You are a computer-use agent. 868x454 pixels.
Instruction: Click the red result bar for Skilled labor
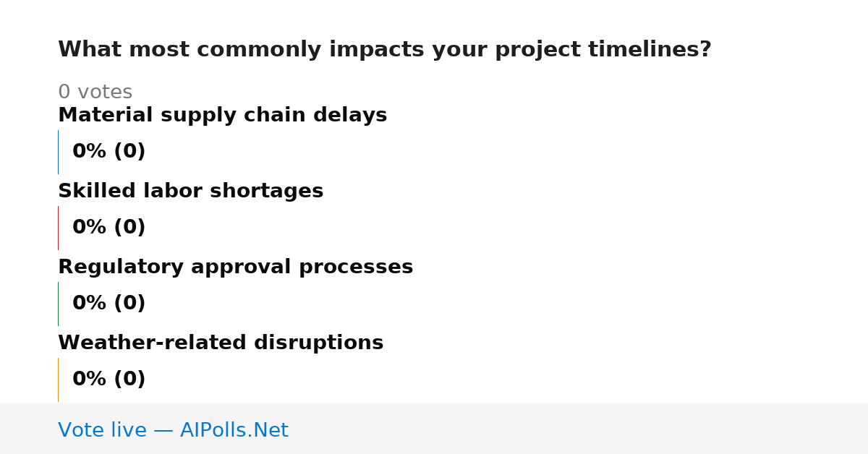click(x=58, y=228)
